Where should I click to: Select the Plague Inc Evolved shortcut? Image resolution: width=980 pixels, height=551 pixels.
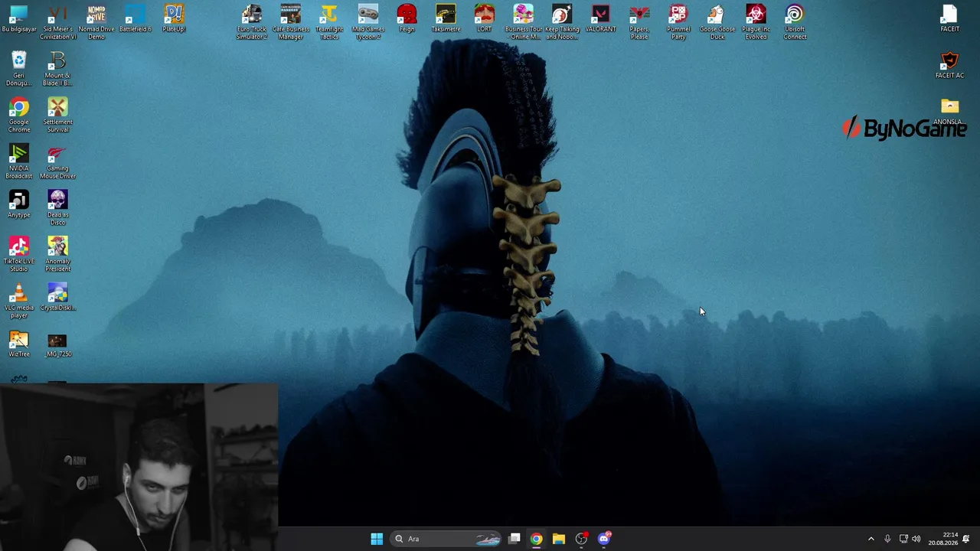756,23
